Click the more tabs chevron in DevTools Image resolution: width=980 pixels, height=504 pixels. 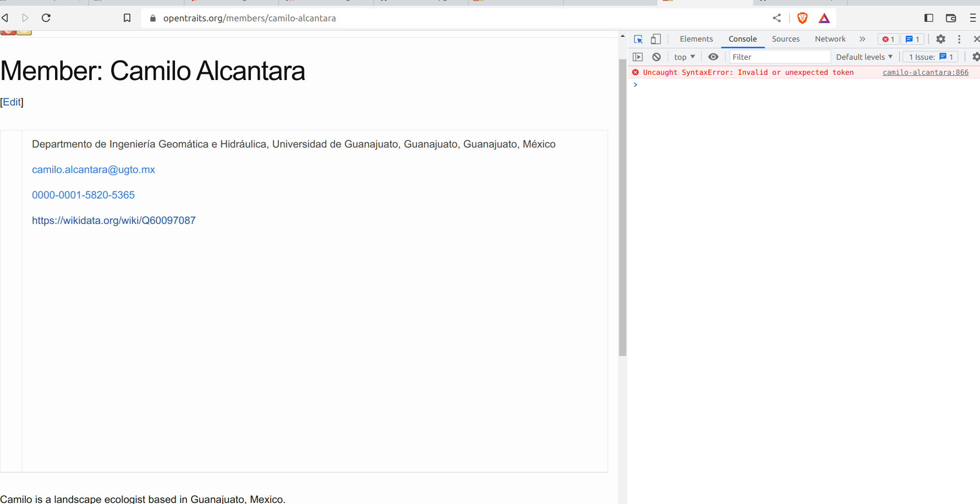863,39
